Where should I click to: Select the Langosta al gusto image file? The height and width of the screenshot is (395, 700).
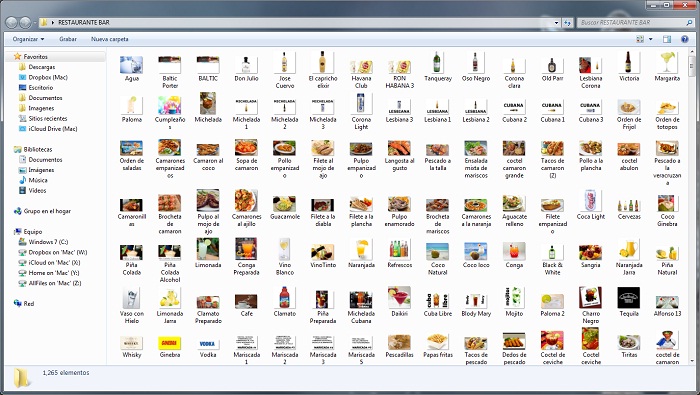[399, 155]
